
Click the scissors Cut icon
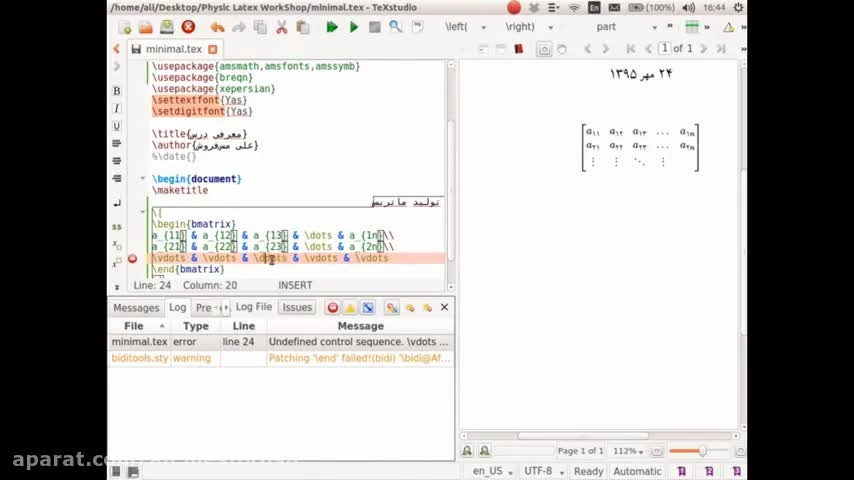tap(281, 27)
